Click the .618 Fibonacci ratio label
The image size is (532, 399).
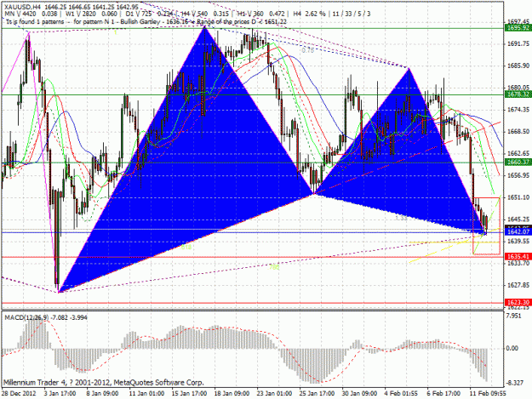tap(186, 248)
